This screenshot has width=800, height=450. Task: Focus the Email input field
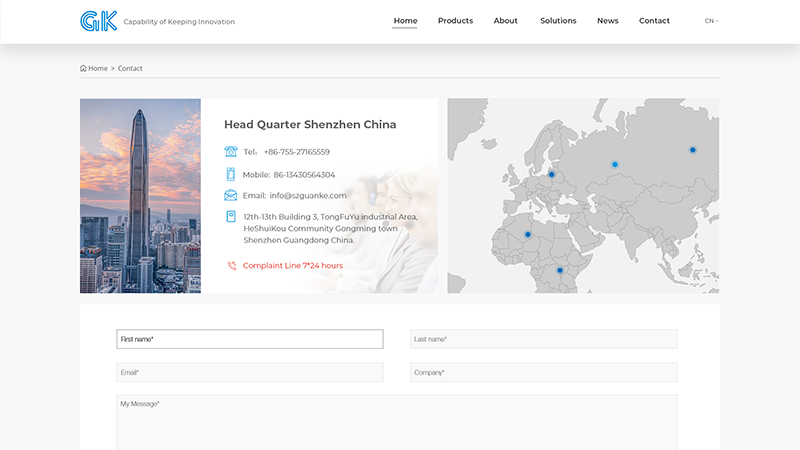(250, 372)
